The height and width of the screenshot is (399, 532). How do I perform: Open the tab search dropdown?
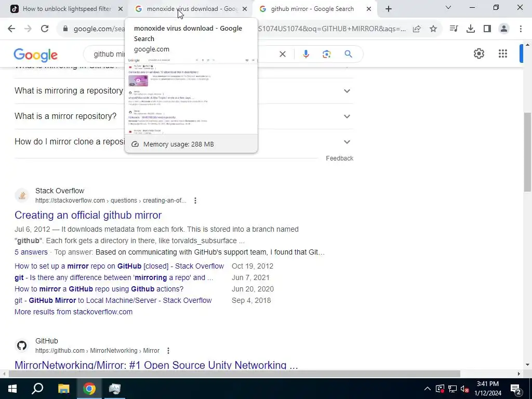pos(448,7)
